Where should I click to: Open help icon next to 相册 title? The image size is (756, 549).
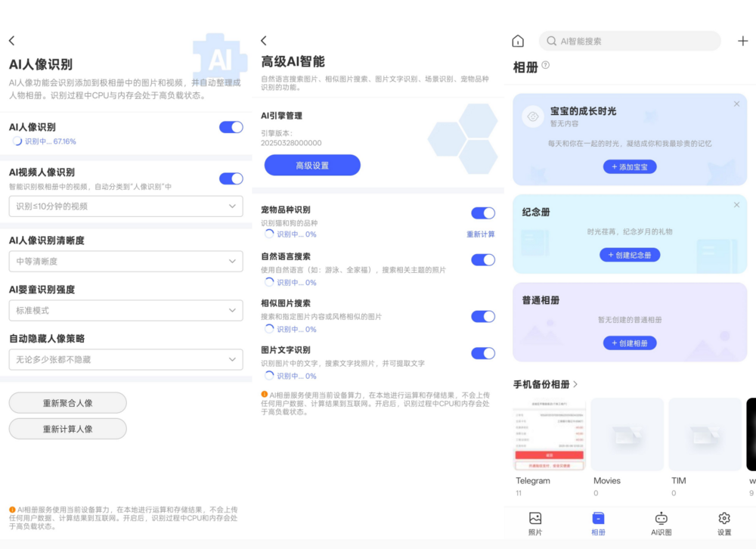[546, 66]
